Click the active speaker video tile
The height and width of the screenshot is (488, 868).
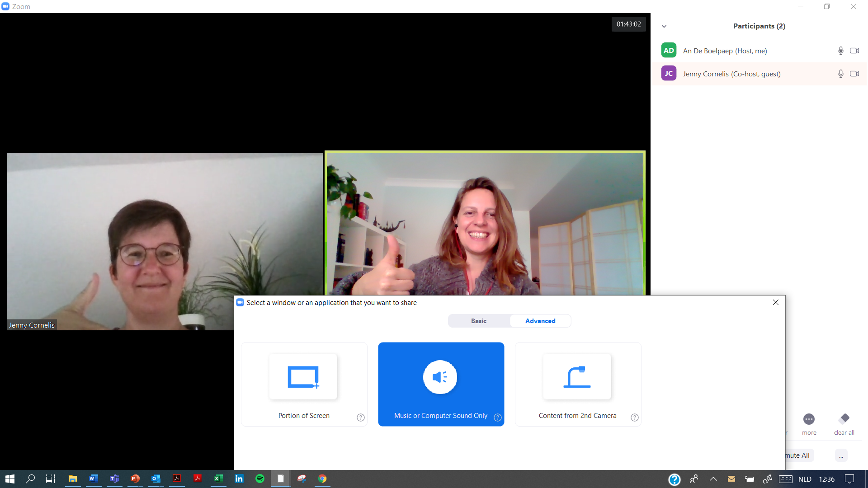pyautogui.click(x=485, y=224)
